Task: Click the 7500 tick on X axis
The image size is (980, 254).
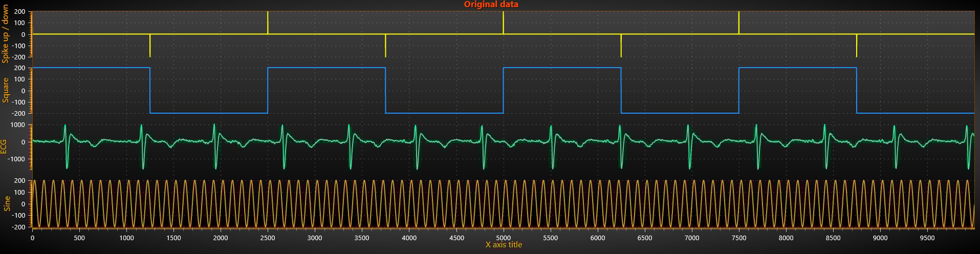Action: [739, 238]
